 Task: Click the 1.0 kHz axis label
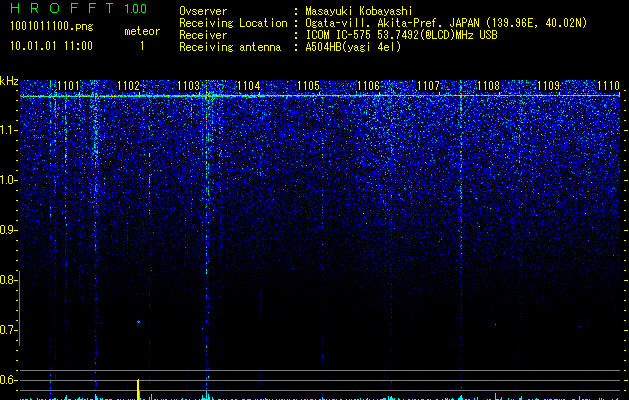pos(9,180)
